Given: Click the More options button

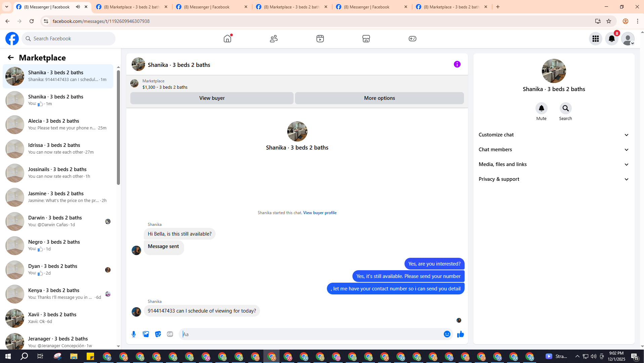Looking at the screenshot, I should [380, 98].
